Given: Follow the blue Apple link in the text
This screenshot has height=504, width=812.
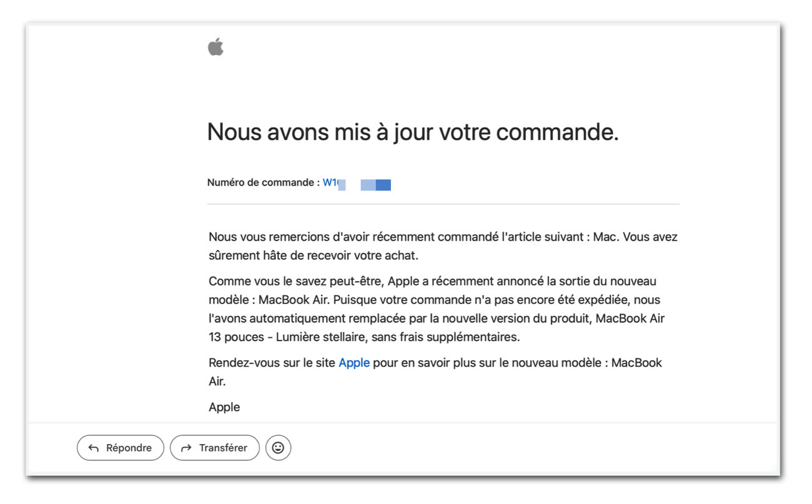Looking at the screenshot, I should [354, 363].
